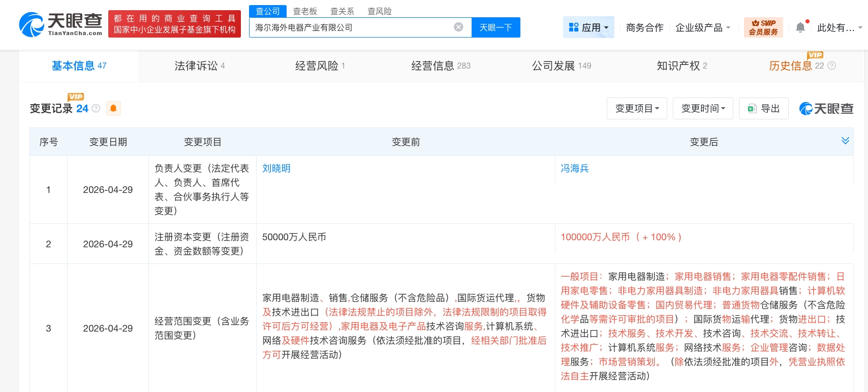
Task: Click 变更后 column header
Action: tap(704, 142)
